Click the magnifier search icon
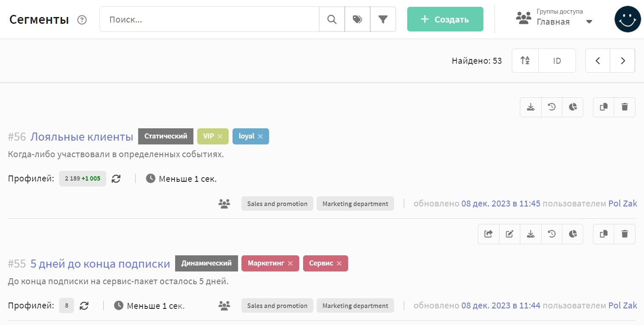The image size is (644, 325). click(x=332, y=19)
